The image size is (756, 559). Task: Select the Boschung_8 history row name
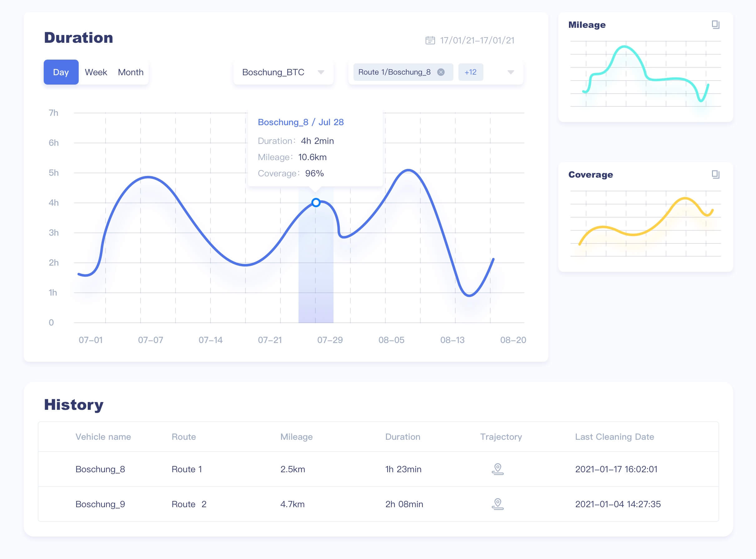(x=100, y=469)
